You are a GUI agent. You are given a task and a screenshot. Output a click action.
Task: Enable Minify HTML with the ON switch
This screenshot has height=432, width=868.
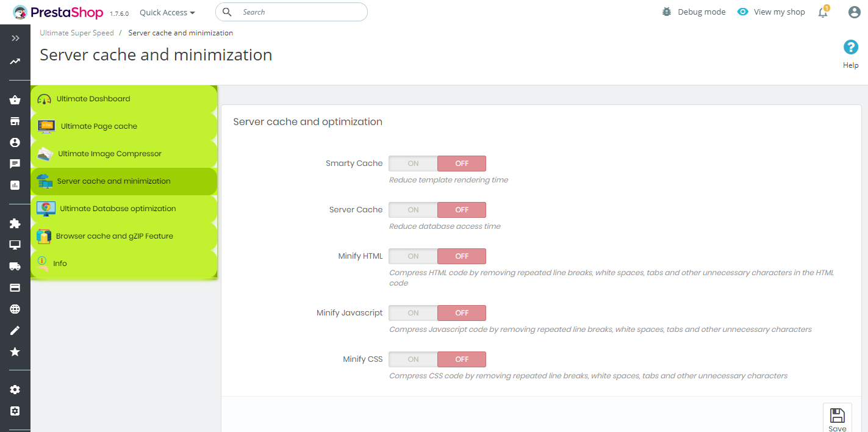click(413, 256)
